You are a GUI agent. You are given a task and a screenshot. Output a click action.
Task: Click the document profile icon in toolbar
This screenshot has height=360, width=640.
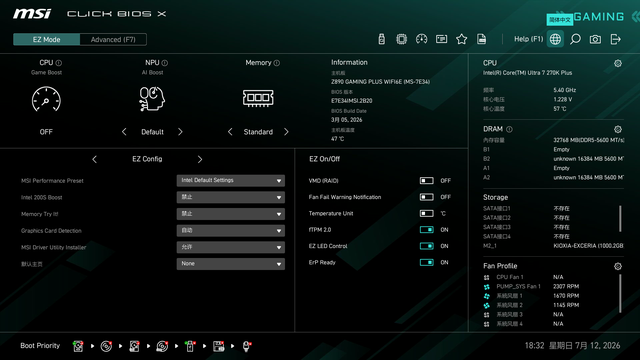point(482,39)
